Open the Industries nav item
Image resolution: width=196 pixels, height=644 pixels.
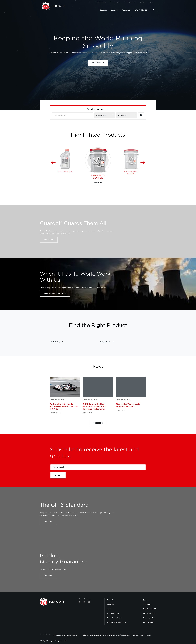coord(115,10)
